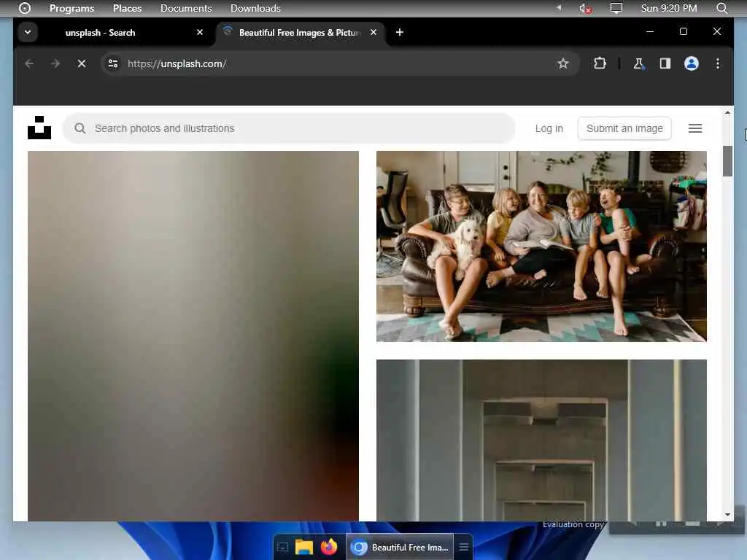The image size is (747, 560).
Task: Click the circular system icon in top-left panel
Action: pyautogui.click(x=24, y=8)
